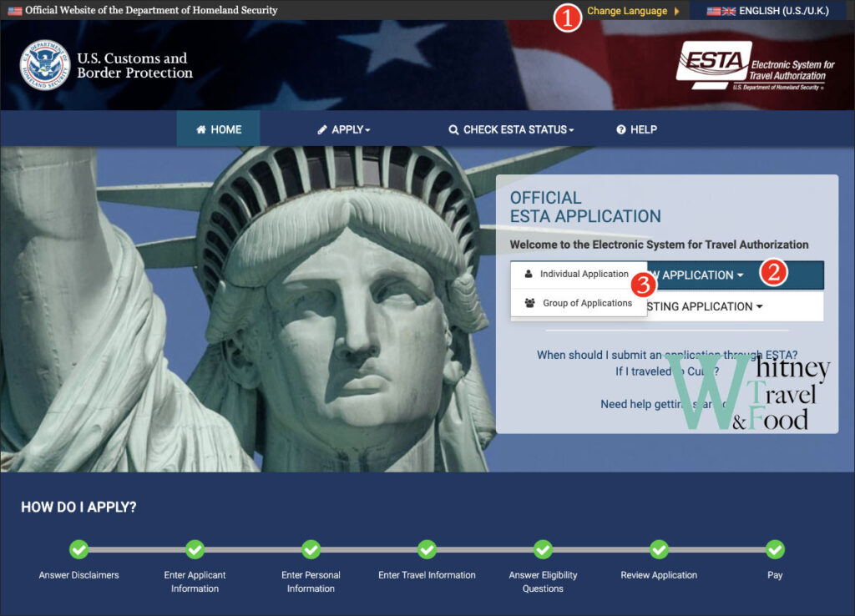Expand the CHECK ESTA STATUS menu
Screen dimensions: 855x616
(512, 129)
